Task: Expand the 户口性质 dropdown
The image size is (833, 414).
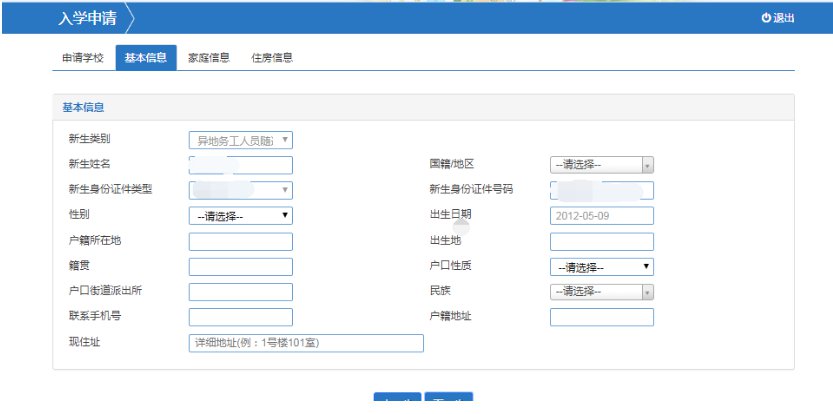Action: coord(601,267)
